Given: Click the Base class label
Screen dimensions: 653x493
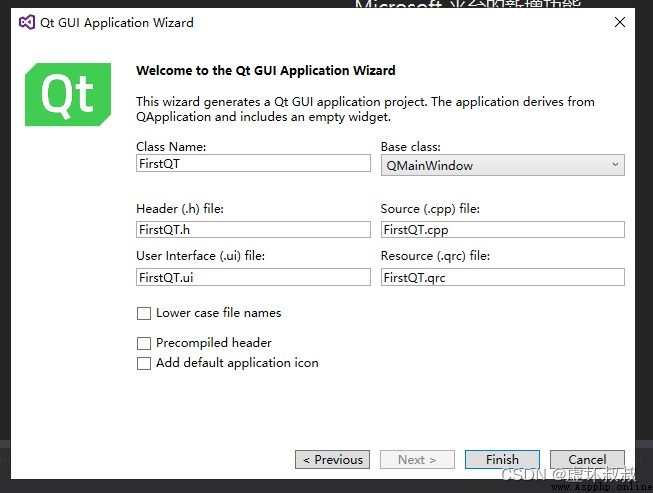Looking at the screenshot, I should [411, 147].
